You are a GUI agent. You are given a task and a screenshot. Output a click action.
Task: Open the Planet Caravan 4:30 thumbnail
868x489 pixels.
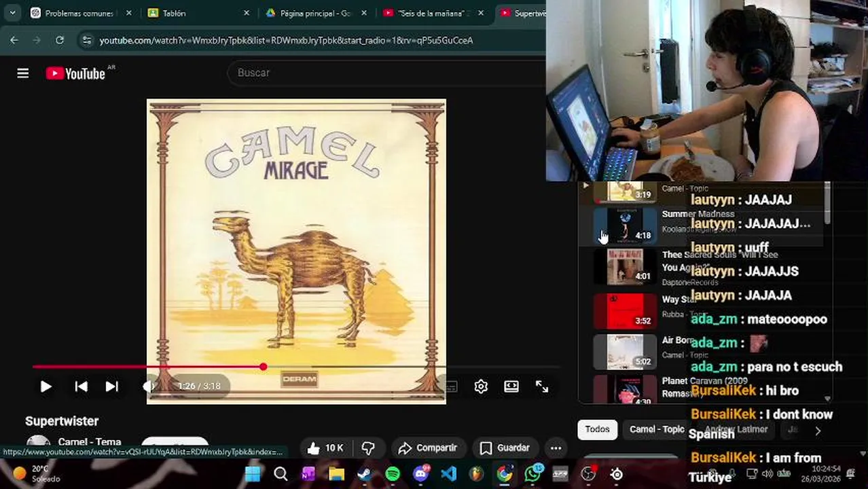click(x=625, y=389)
